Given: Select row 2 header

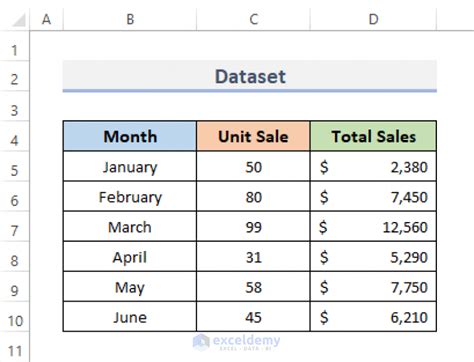Looking at the screenshot, I should 14,79.
